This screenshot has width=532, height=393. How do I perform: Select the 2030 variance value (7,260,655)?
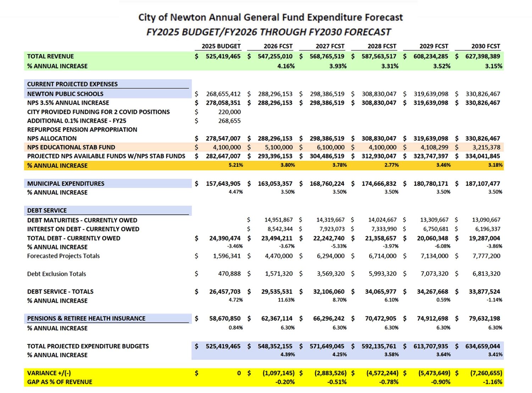pyautogui.click(x=486, y=373)
